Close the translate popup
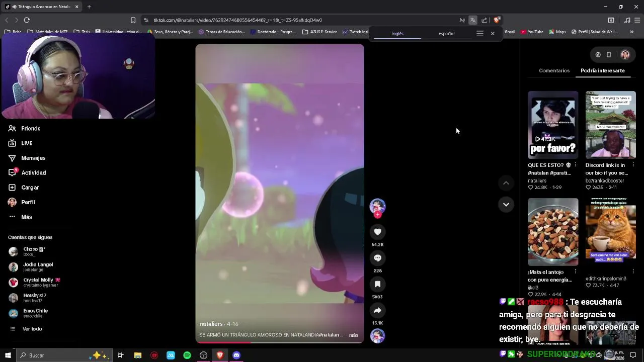This screenshot has width=644, height=362. [x=493, y=34]
